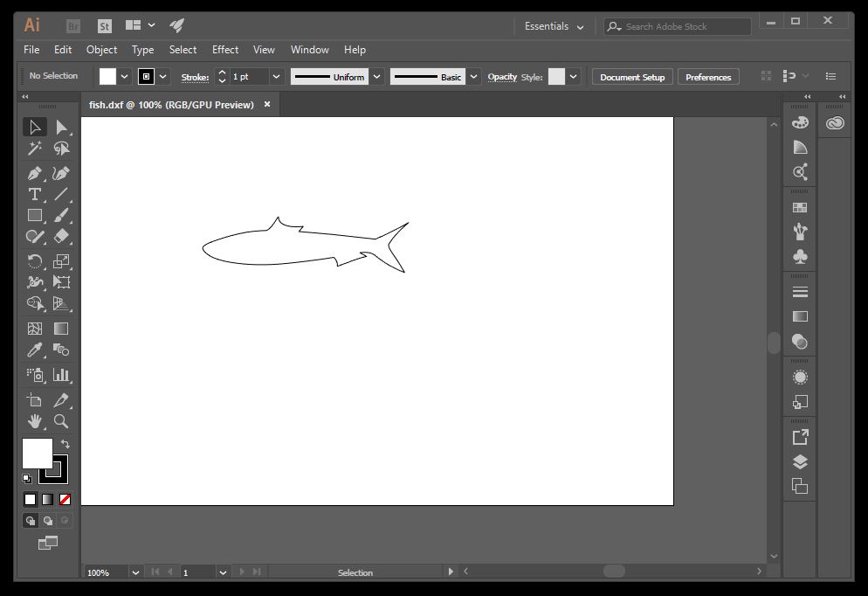
Task: Choose the Magic Wand tool
Action: (35, 149)
